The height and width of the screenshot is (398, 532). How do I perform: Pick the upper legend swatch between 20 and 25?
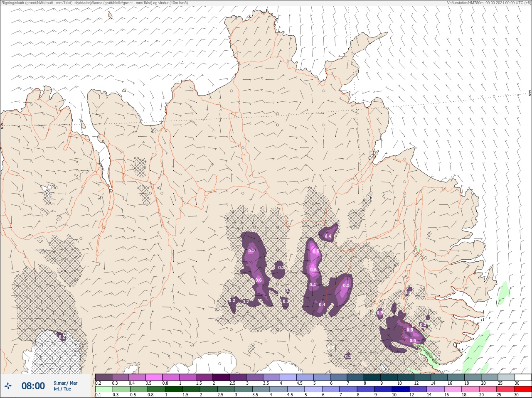coord(490,377)
